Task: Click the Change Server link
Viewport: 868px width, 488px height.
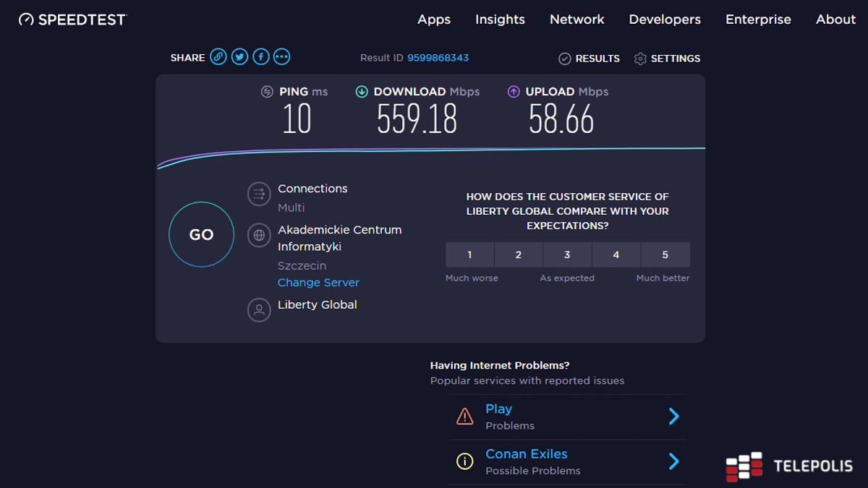Action: click(x=318, y=283)
